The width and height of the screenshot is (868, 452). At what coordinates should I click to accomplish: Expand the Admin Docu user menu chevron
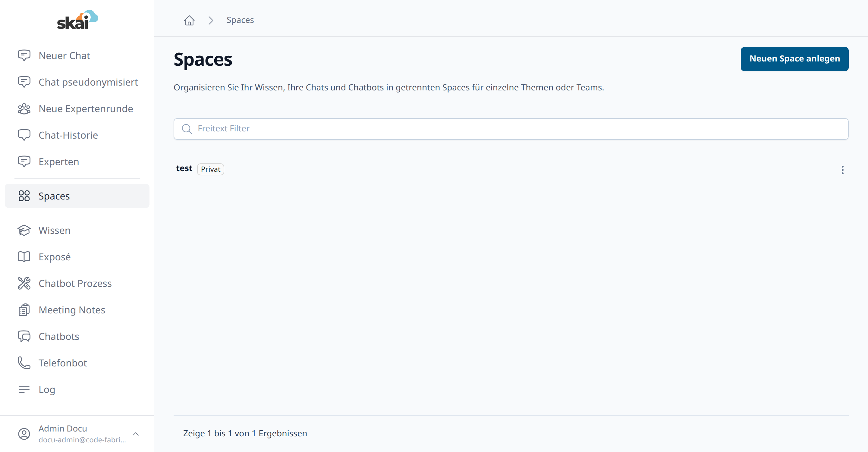tap(136, 434)
